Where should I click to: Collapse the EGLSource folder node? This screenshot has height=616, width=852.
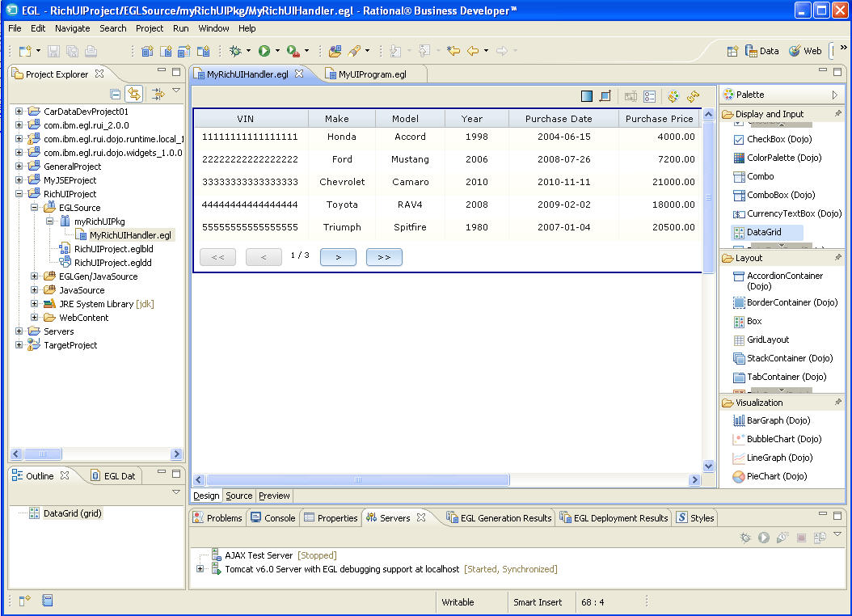click(34, 208)
